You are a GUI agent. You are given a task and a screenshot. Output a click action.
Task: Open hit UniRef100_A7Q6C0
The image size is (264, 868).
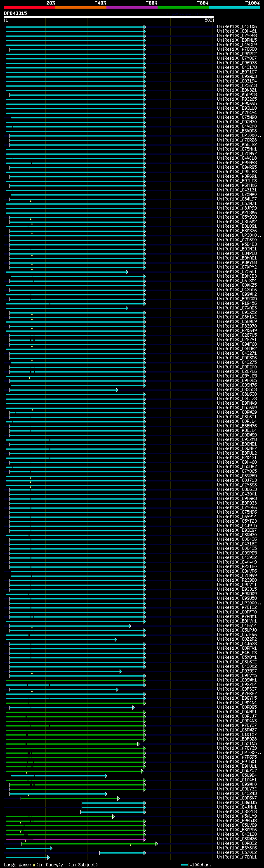(237, 50)
